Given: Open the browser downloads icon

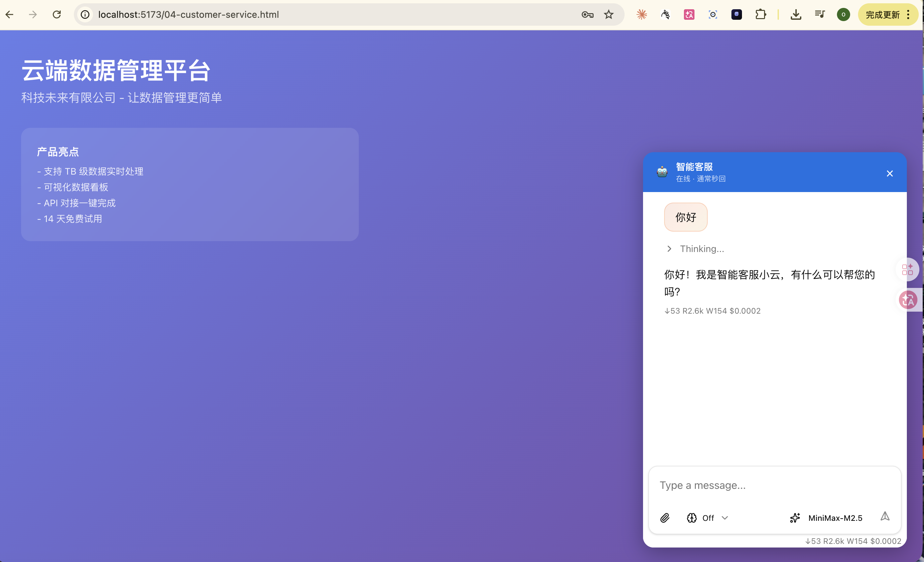Looking at the screenshot, I should point(795,14).
